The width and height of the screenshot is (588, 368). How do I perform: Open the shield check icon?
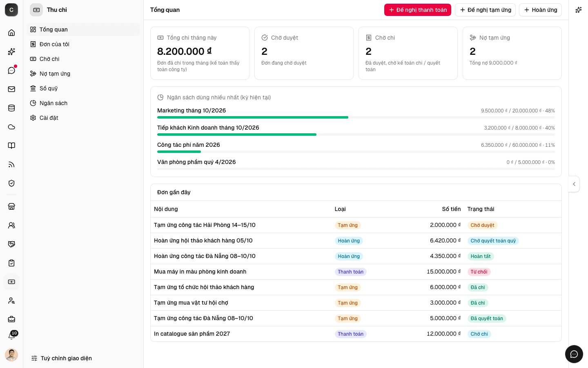point(11,183)
